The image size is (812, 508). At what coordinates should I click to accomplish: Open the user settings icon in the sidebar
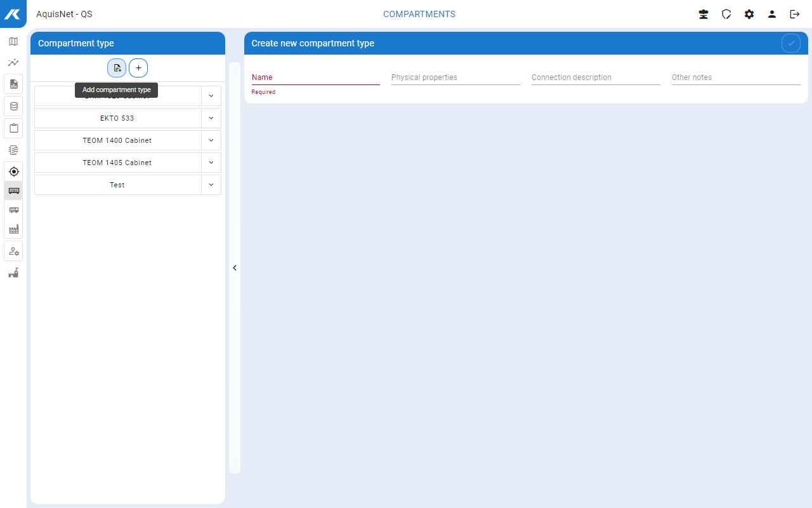click(13, 251)
